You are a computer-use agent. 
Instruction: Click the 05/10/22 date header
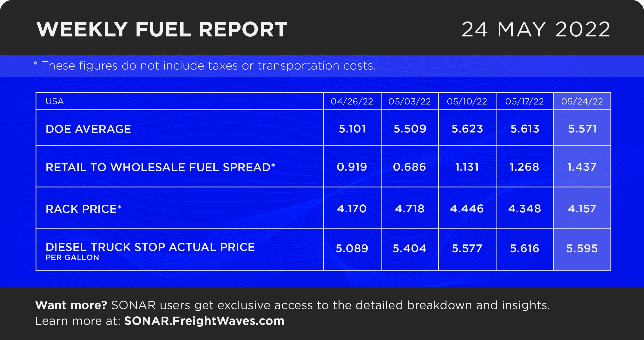tap(467, 101)
